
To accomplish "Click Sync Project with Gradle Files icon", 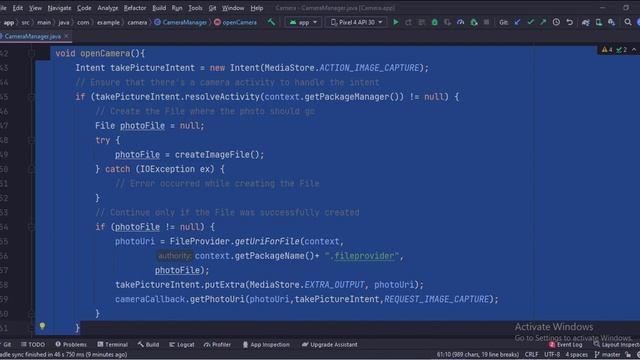I will tap(586, 22).
